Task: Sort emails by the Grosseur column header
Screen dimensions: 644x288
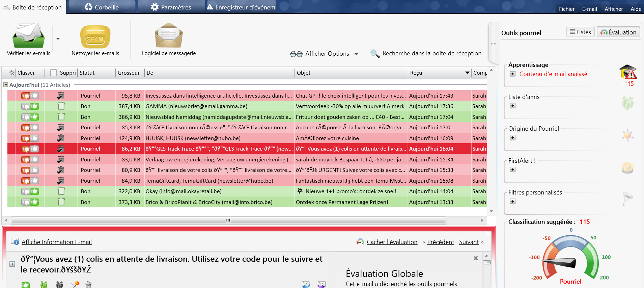Action: click(129, 73)
